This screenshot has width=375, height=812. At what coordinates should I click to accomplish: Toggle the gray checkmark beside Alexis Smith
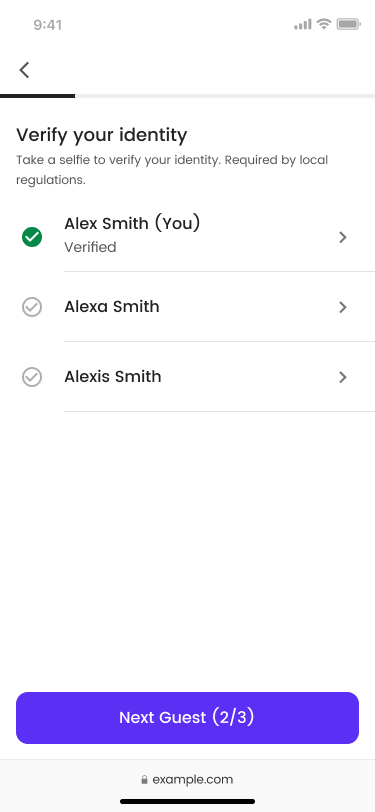[x=32, y=377]
